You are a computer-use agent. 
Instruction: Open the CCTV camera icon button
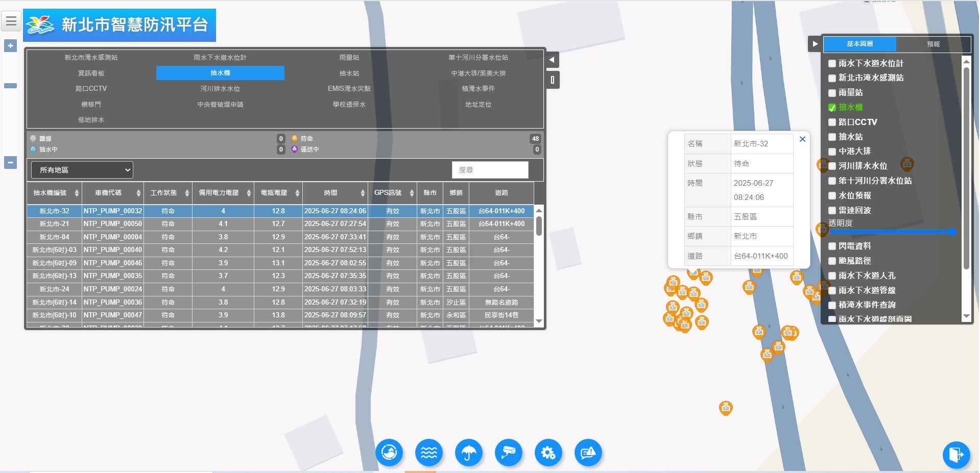[x=508, y=453]
